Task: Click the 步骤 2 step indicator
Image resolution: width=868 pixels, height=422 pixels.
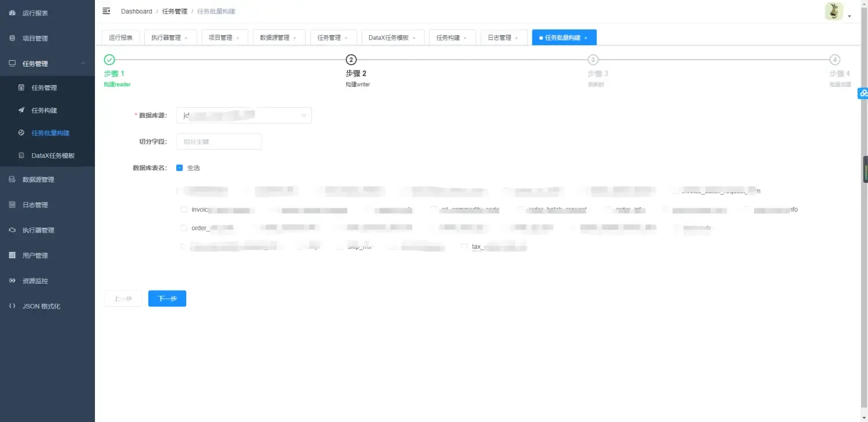Action: point(351,59)
